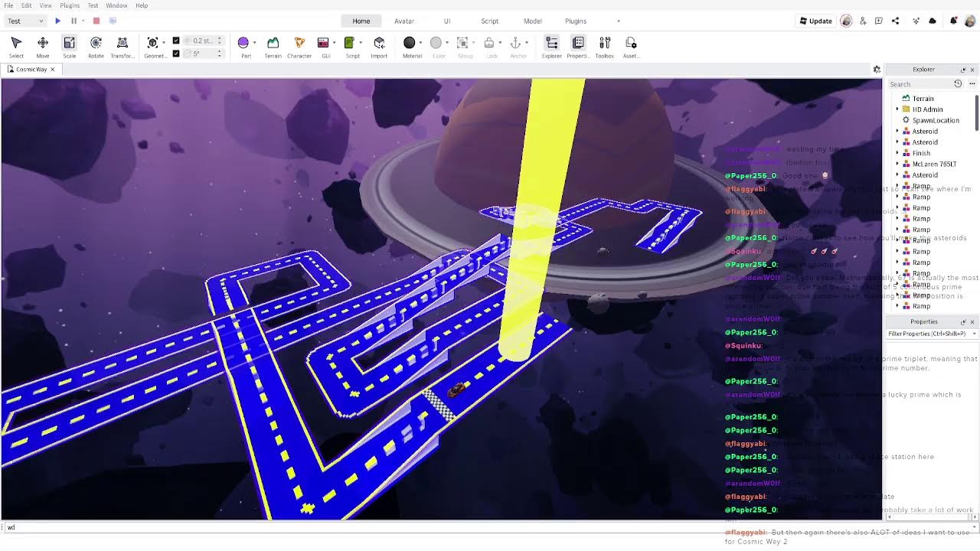980x551 pixels.
Task: Click the add collaborator icon
Action: pyautogui.click(x=863, y=21)
